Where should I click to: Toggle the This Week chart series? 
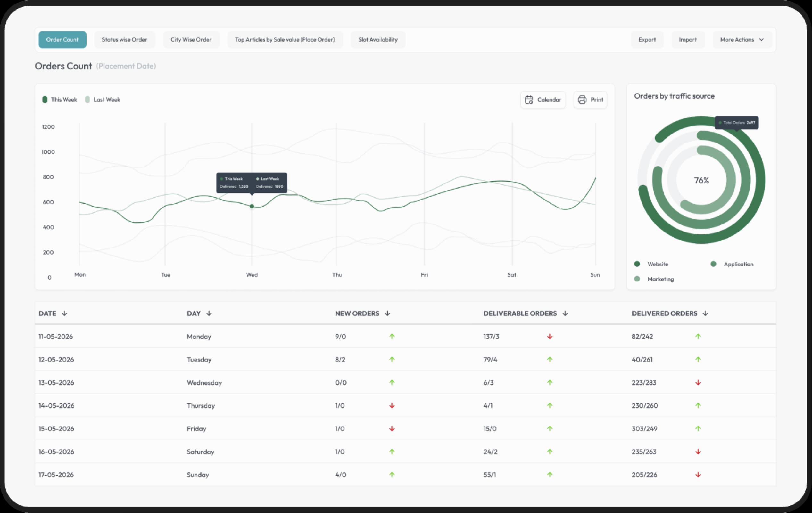[60, 100]
